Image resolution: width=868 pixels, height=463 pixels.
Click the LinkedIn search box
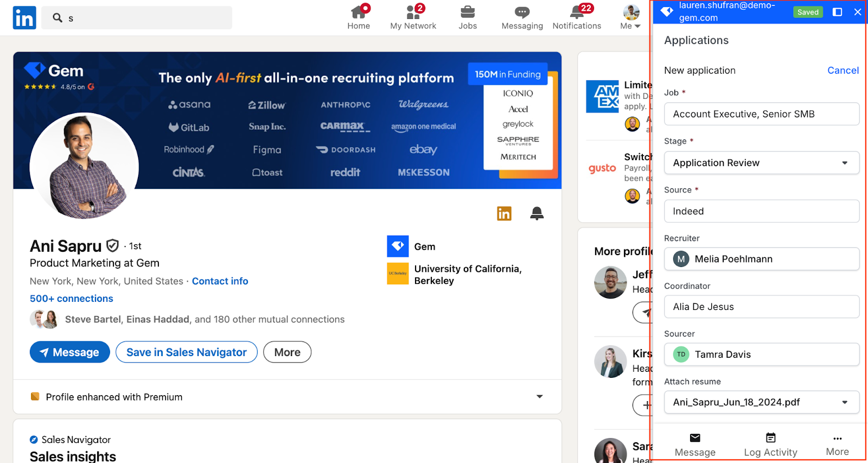137,18
